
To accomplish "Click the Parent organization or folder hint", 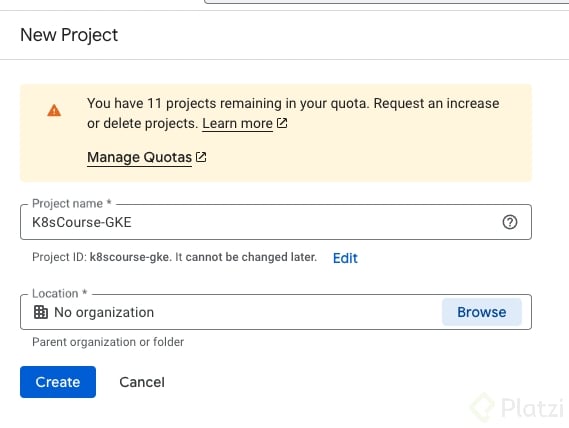I will [x=108, y=342].
